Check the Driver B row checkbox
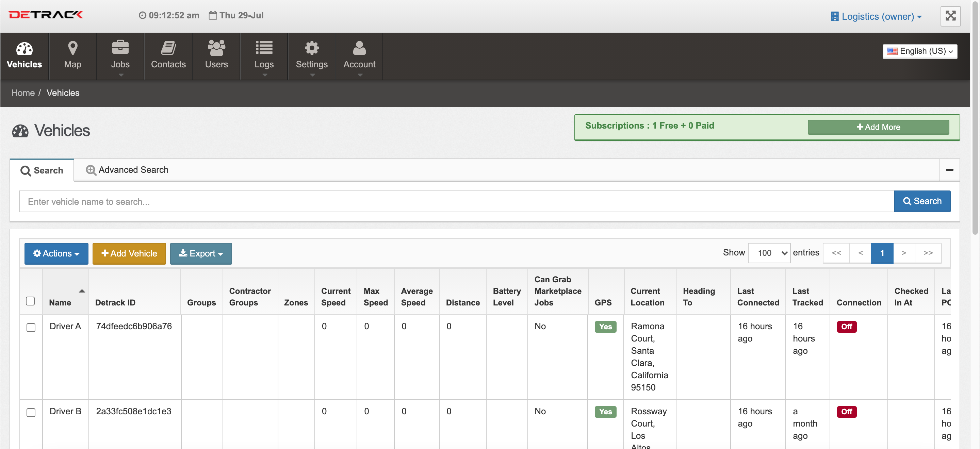 tap(31, 412)
